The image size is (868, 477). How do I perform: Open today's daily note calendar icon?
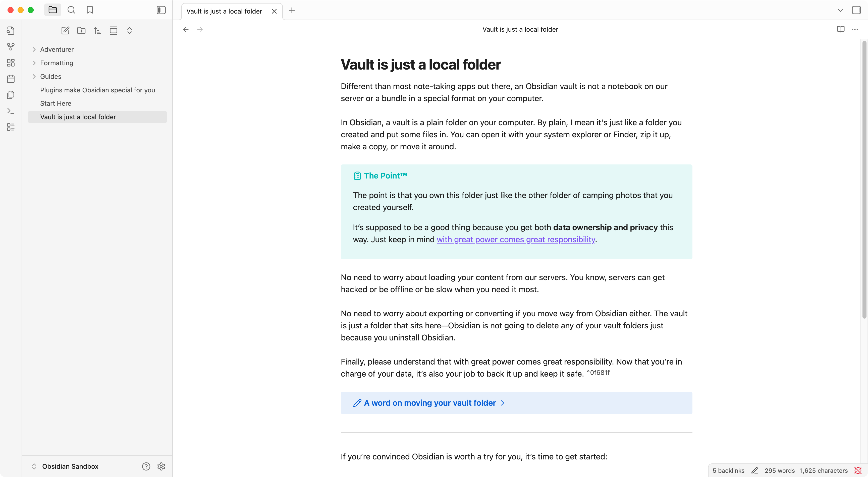click(11, 79)
